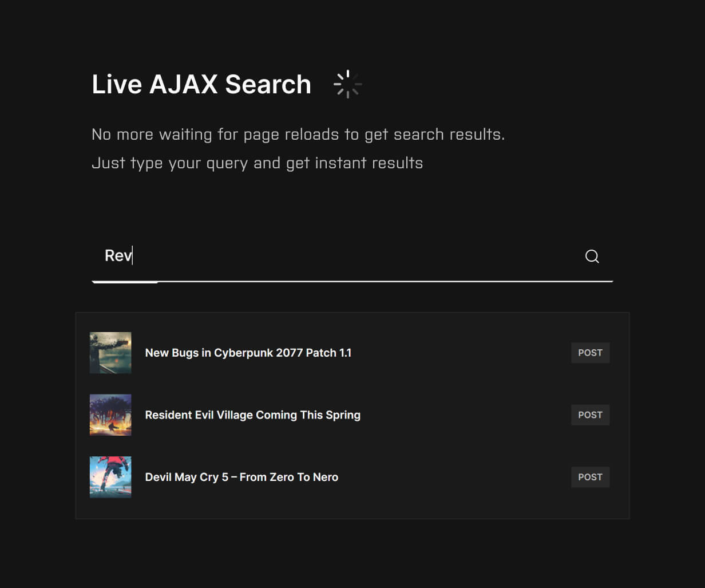
Task: Click the POST badge on Resident Evil result
Action: 591,415
